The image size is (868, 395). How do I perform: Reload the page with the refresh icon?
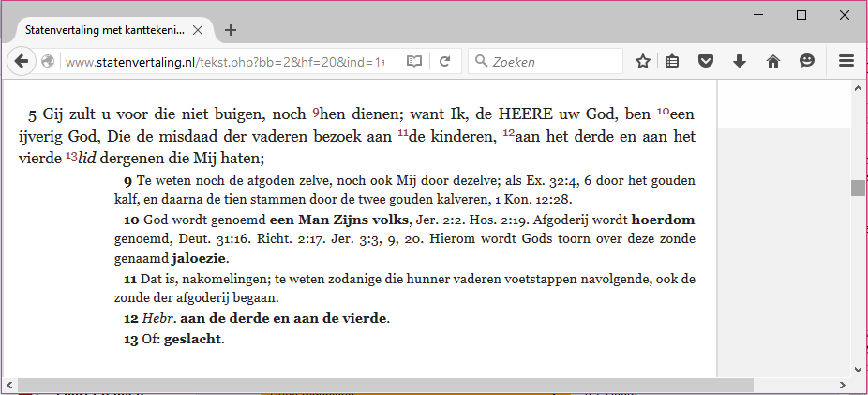(x=444, y=61)
